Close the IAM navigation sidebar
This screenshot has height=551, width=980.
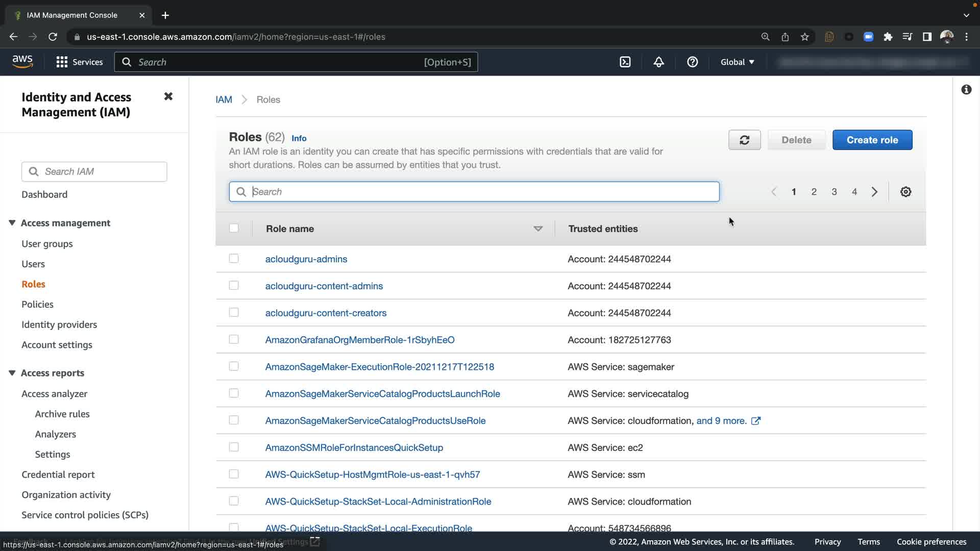click(168, 96)
